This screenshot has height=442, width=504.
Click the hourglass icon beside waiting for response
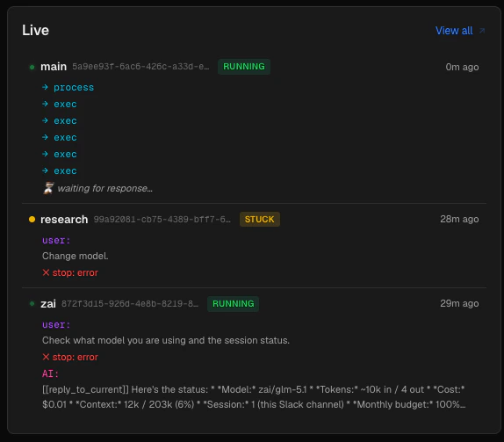pyautogui.click(x=48, y=188)
